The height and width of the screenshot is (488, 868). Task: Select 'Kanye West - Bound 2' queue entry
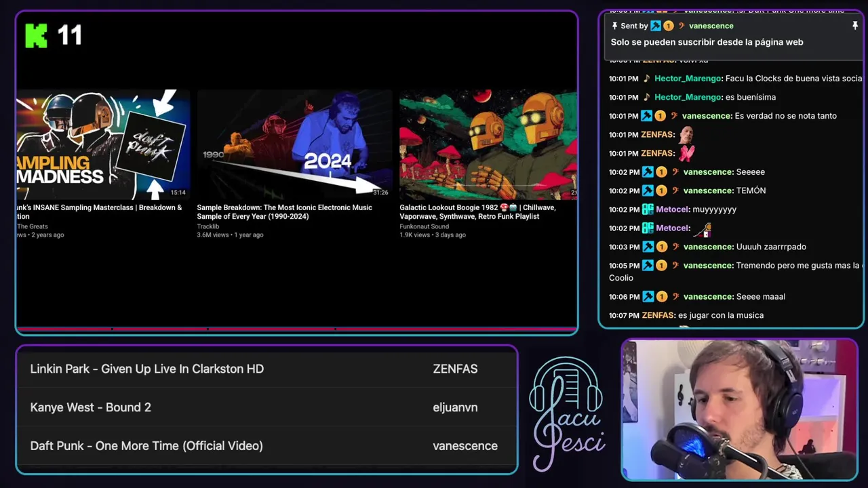[x=90, y=407]
